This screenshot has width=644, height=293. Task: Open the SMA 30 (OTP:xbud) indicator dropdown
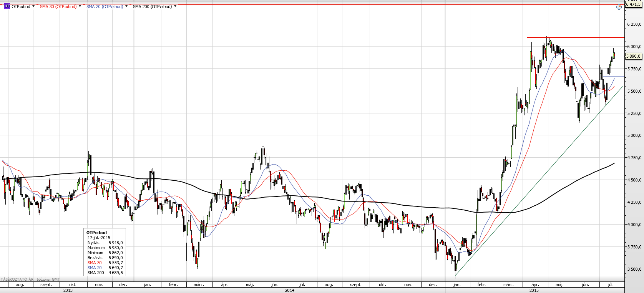pyautogui.click(x=80, y=7)
